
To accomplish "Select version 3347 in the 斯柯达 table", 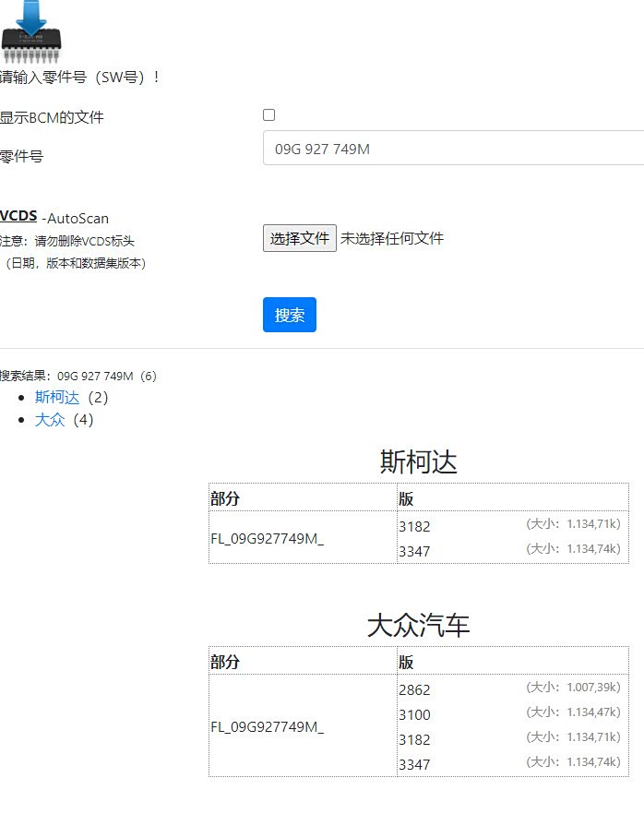I will [414, 551].
